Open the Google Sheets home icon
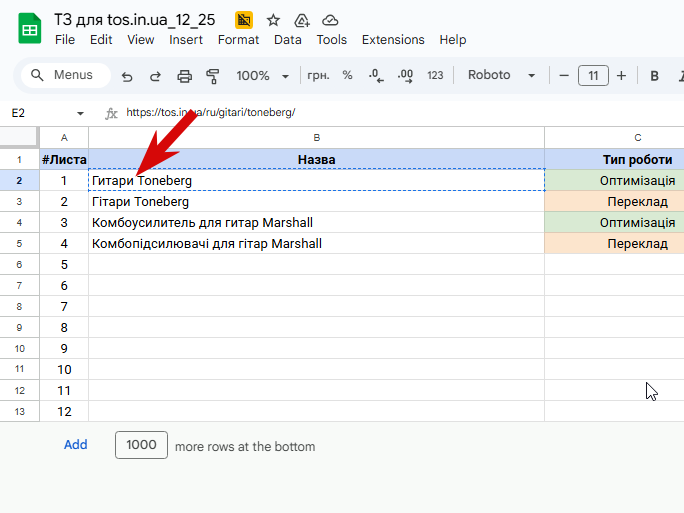This screenshot has width=684, height=513. (30, 29)
